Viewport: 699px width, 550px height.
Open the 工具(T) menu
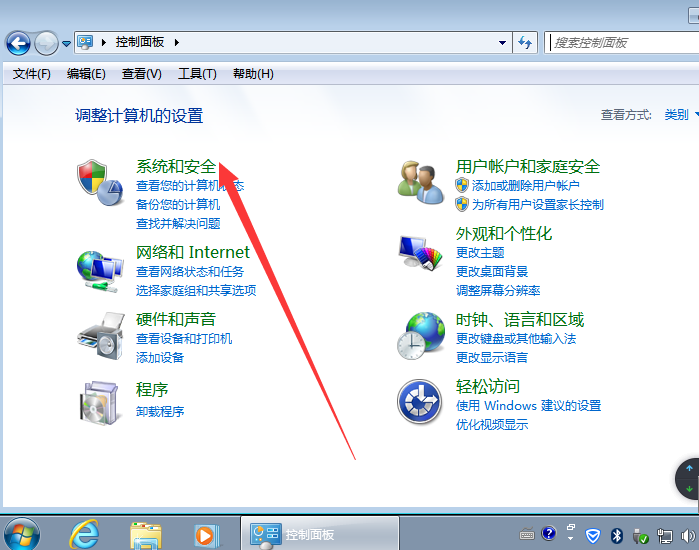point(197,74)
